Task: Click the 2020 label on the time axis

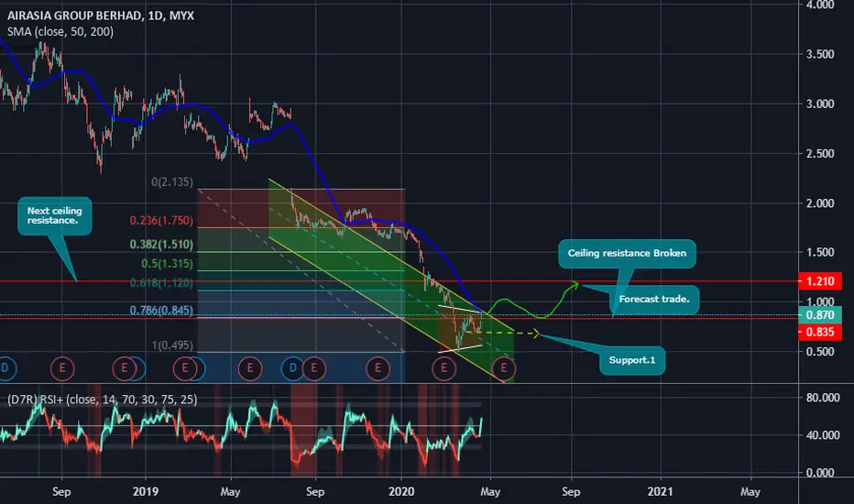Action: click(401, 491)
